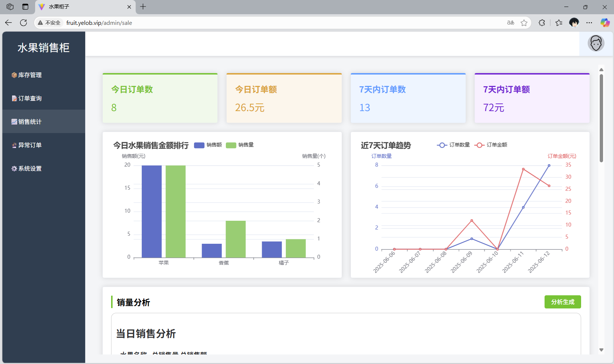Viewport: 614px width, 364px height.
Task: Click the 分析生成 button
Action: click(562, 302)
